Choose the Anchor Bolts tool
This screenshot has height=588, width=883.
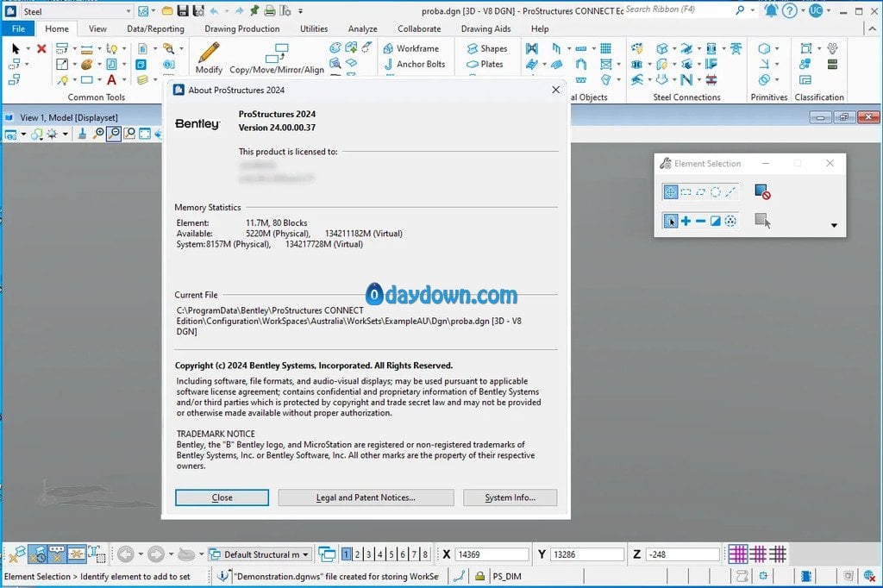414,64
